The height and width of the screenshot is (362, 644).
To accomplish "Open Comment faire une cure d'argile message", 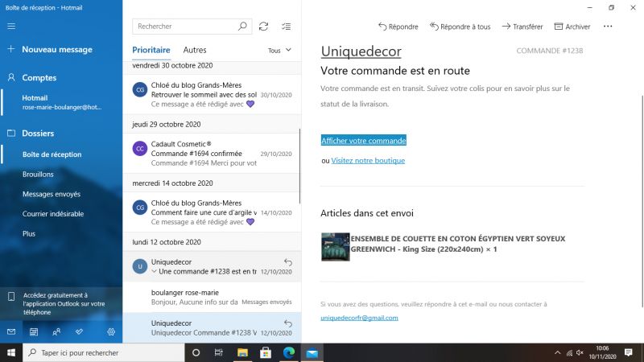I will (212, 212).
